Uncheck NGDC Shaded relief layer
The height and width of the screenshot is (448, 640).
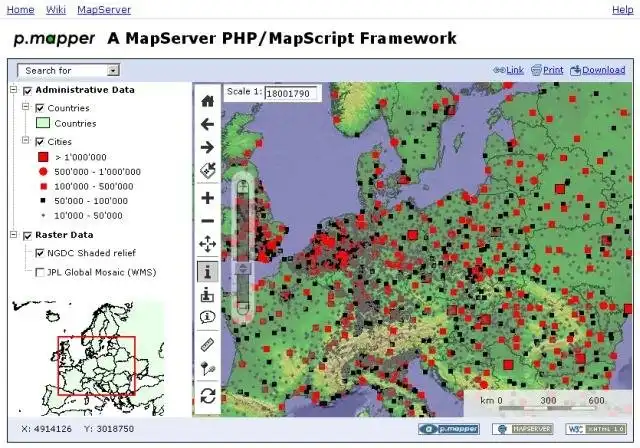(x=40, y=253)
